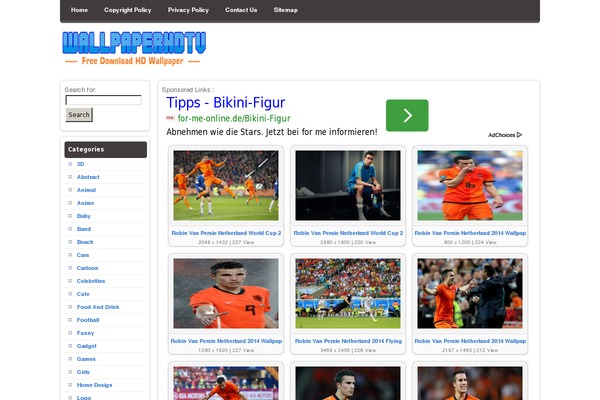Open the bottom row right portrait thumbnail
This screenshot has width=600, height=400.
[x=470, y=383]
